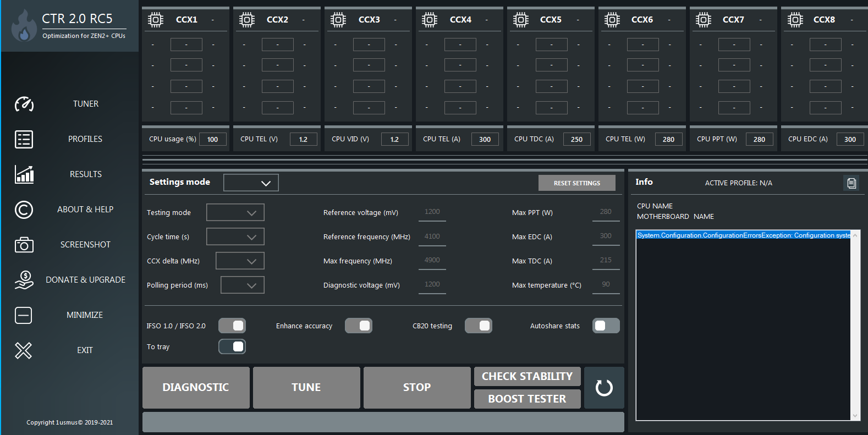868x435 pixels.
Task: Click the CCX3 chip icon
Action: (338, 20)
